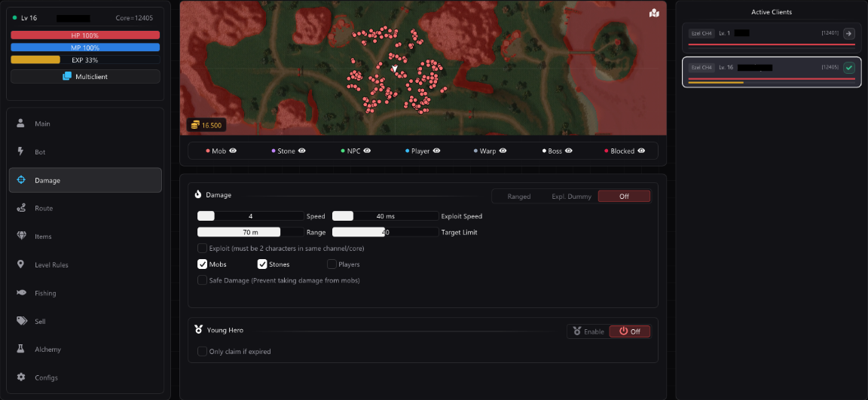The image size is (868, 400).
Task: Turn Young Hero Off
Action: point(629,331)
